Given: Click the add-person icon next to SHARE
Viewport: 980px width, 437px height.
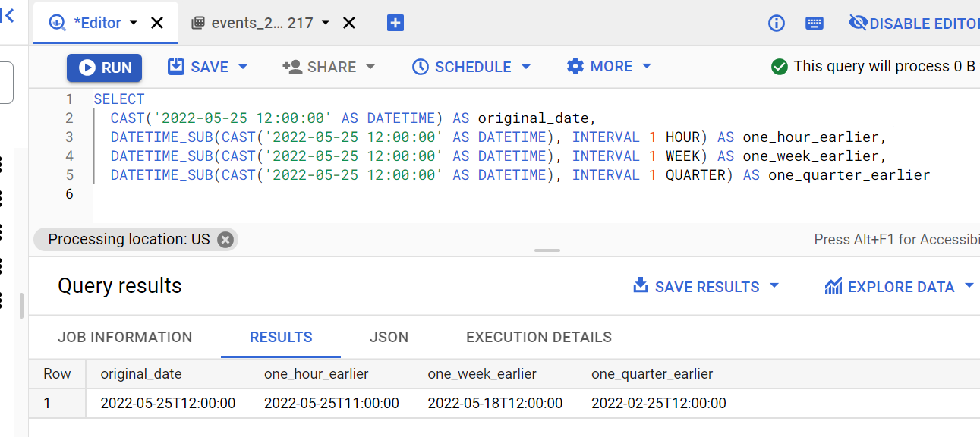Looking at the screenshot, I should pyautogui.click(x=292, y=67).
